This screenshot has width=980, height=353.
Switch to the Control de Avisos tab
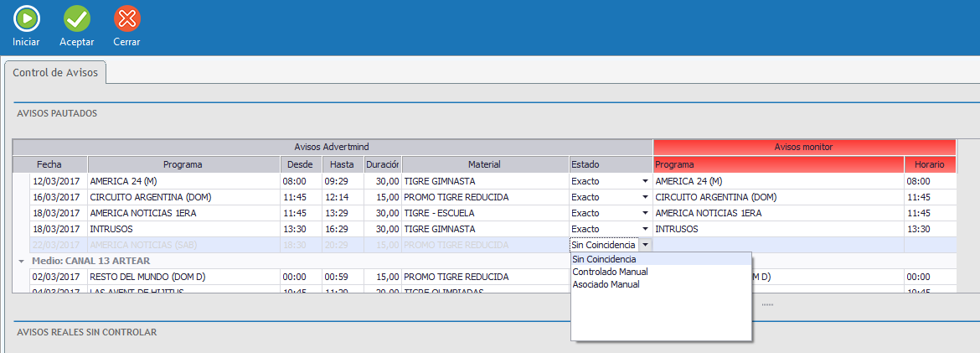[55, 73]
